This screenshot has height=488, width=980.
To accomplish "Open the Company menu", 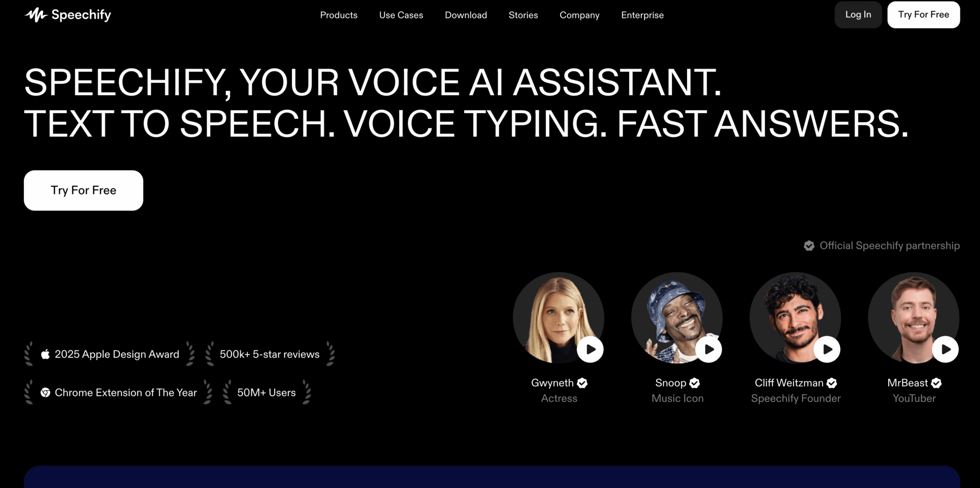I will click(x=579, y=15).
